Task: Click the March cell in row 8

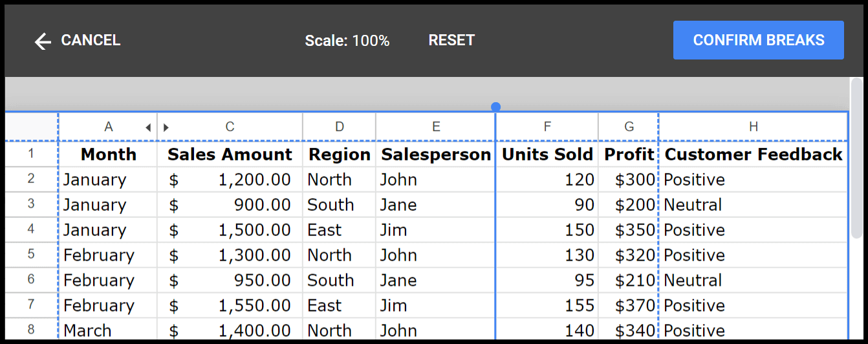Action: [108, 329]
